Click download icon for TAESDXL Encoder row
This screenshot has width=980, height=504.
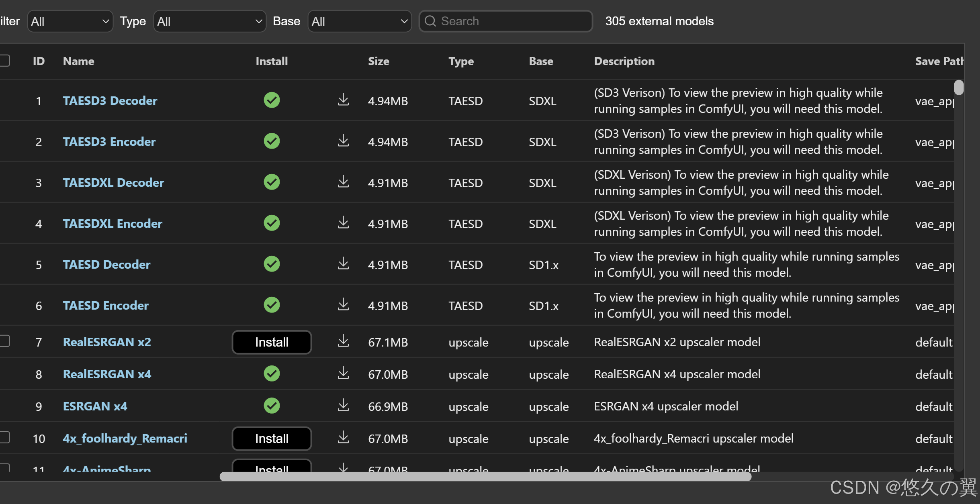pyautogui.click(x=343, y=222)
